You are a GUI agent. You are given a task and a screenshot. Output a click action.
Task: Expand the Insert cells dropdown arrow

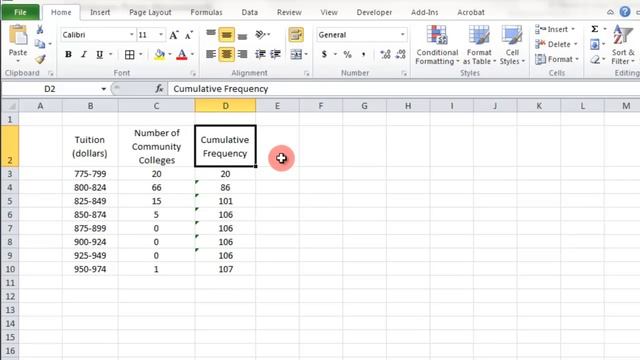(x=573, y=29)
